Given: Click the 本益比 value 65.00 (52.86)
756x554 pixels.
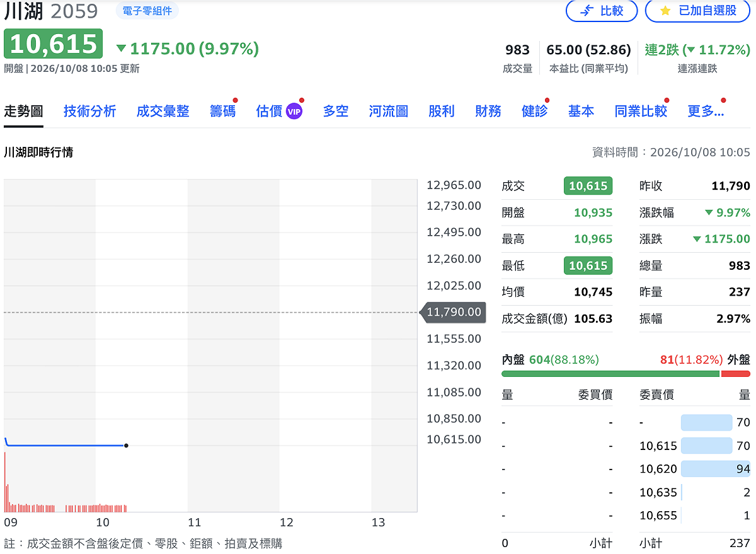Looking at the screenshot, I should point(588,50).
